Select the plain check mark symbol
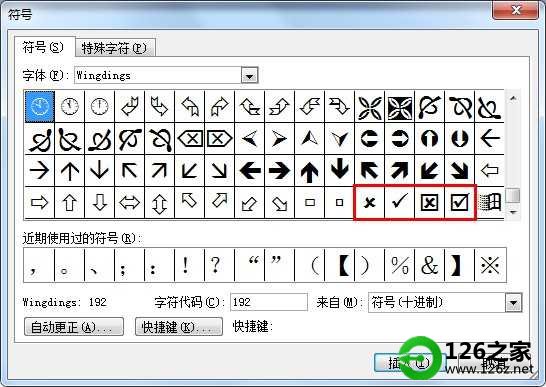The height and width of the screenshot is (387, 546). (x=400, y=202)
